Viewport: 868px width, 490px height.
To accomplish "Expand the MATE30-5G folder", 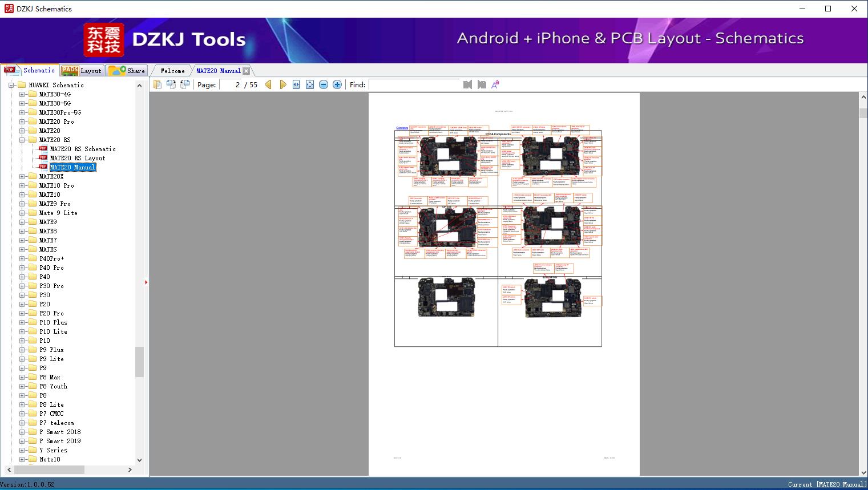I will tap(22, 103).
